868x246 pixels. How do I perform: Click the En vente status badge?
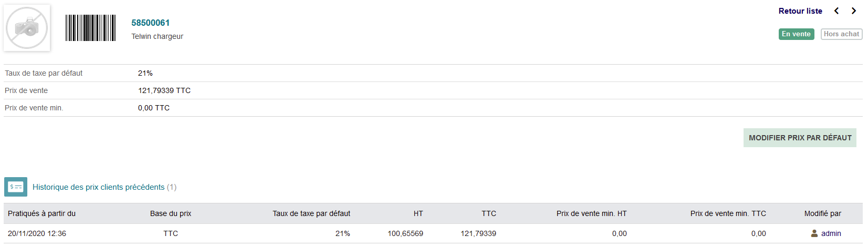coord(796,34)
